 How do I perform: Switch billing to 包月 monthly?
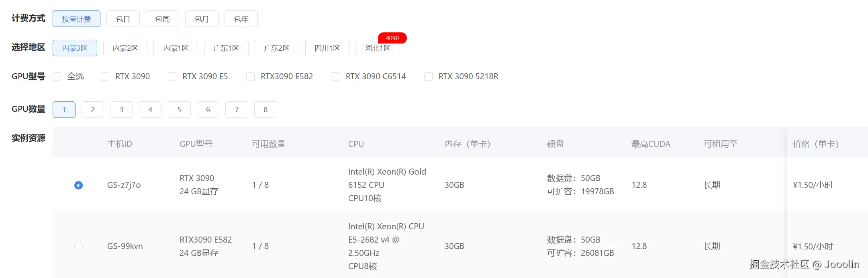[x=202, y=19]
